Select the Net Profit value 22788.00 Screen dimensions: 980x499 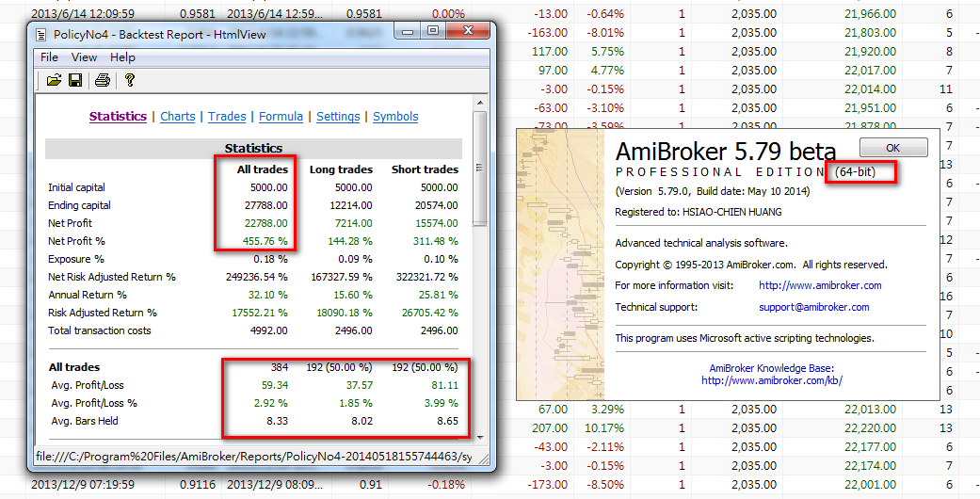point(266,223)
